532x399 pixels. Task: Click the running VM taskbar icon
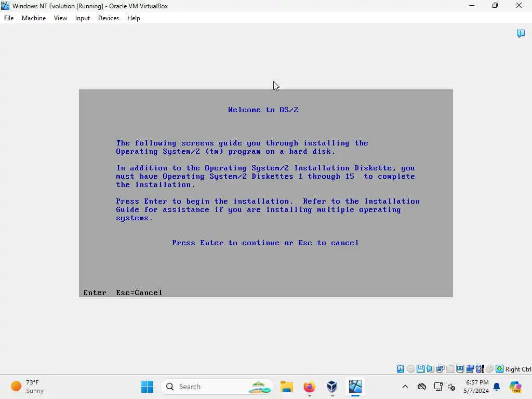pos(355,387)
